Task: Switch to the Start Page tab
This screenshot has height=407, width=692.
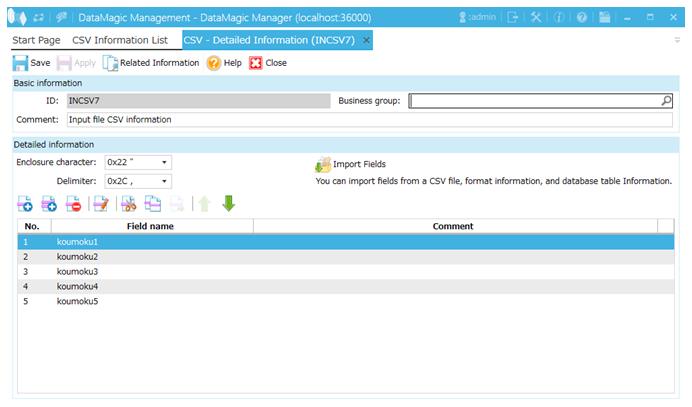Action: tap(36, 39)
